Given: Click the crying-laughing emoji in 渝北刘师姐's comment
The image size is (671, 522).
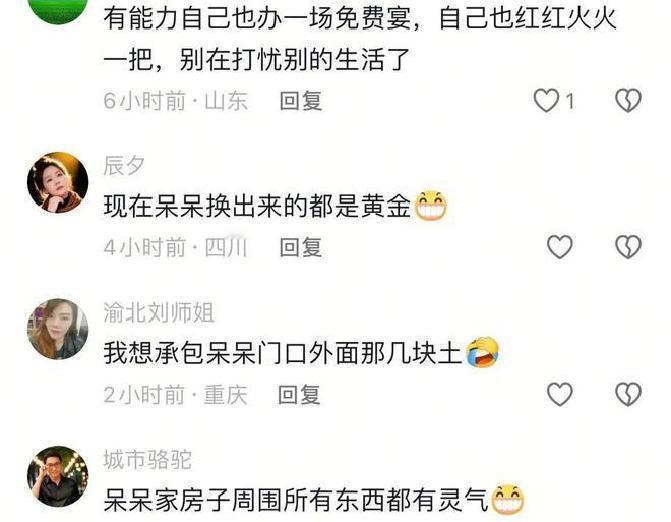Looking at the screenshot, I should [x=482, y=353].
